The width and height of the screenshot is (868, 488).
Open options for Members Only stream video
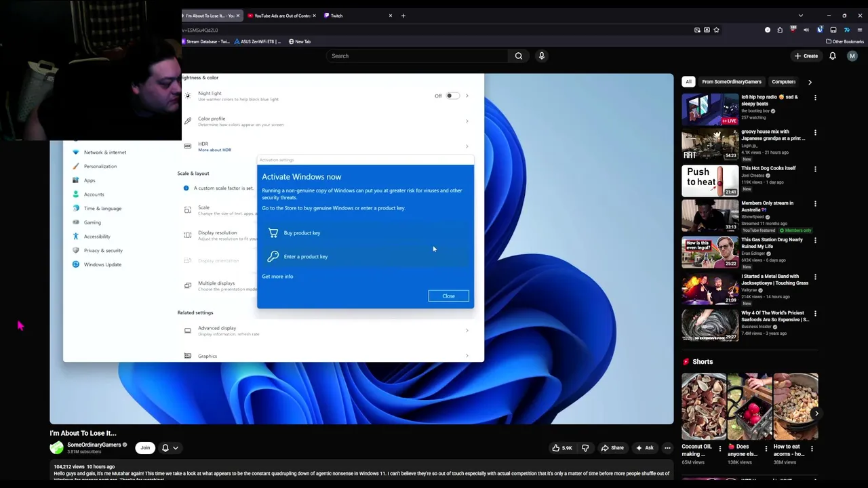point(815,203)
